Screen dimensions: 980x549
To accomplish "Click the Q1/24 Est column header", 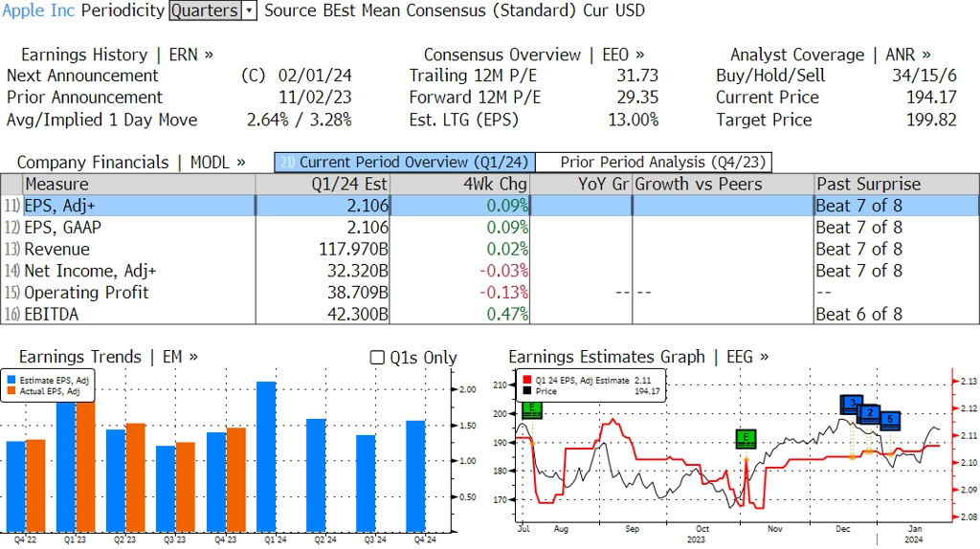I will [323, 185].
